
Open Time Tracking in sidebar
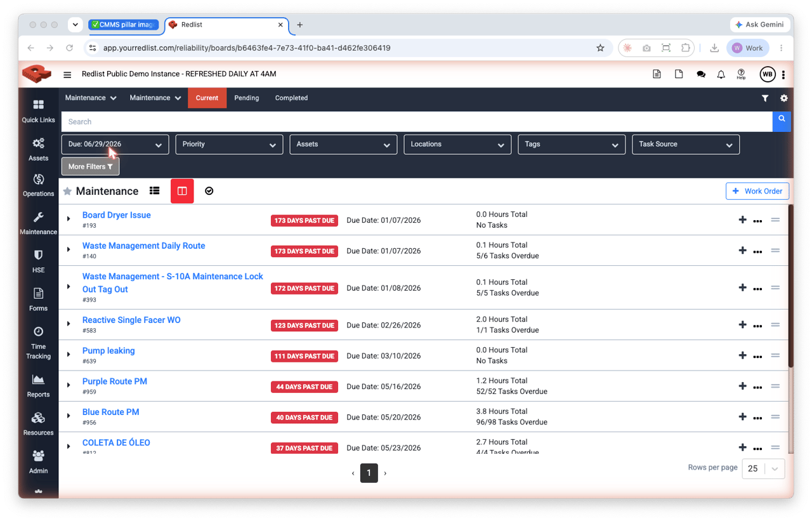coord(38,343)
